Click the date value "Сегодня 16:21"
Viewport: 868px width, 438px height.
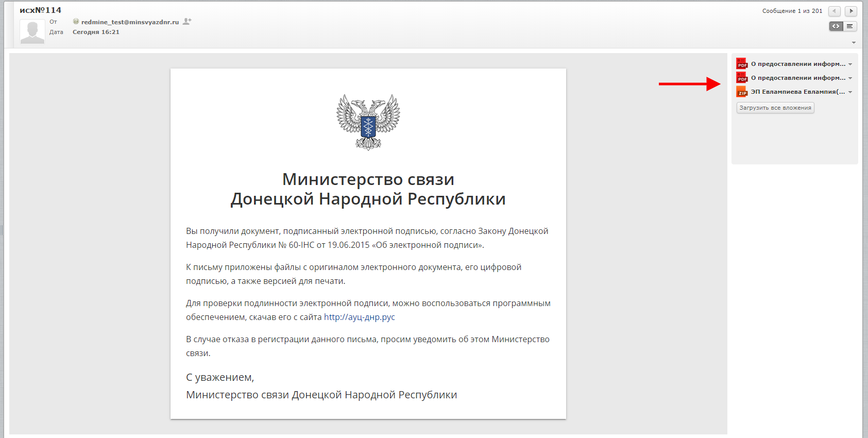coord(96,32)
